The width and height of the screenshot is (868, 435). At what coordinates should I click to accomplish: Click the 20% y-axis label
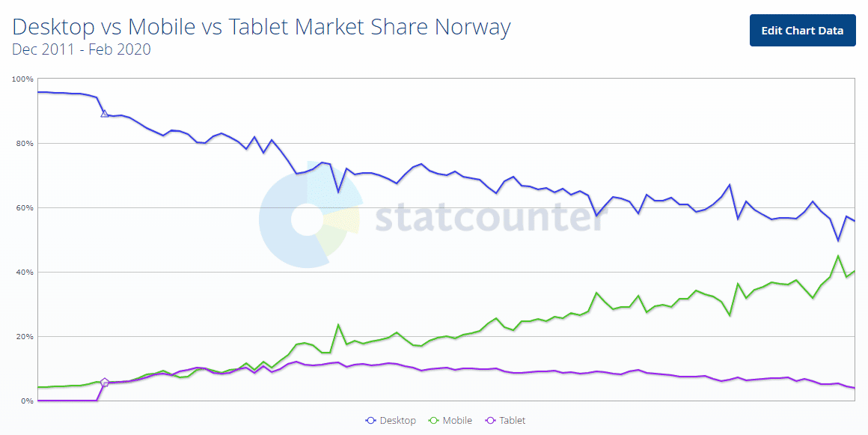pos(25,336)
